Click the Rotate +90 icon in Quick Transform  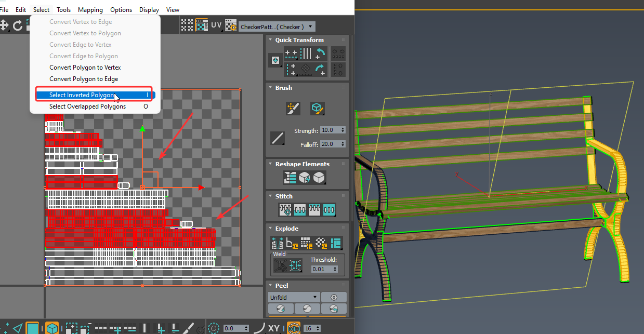320,69
